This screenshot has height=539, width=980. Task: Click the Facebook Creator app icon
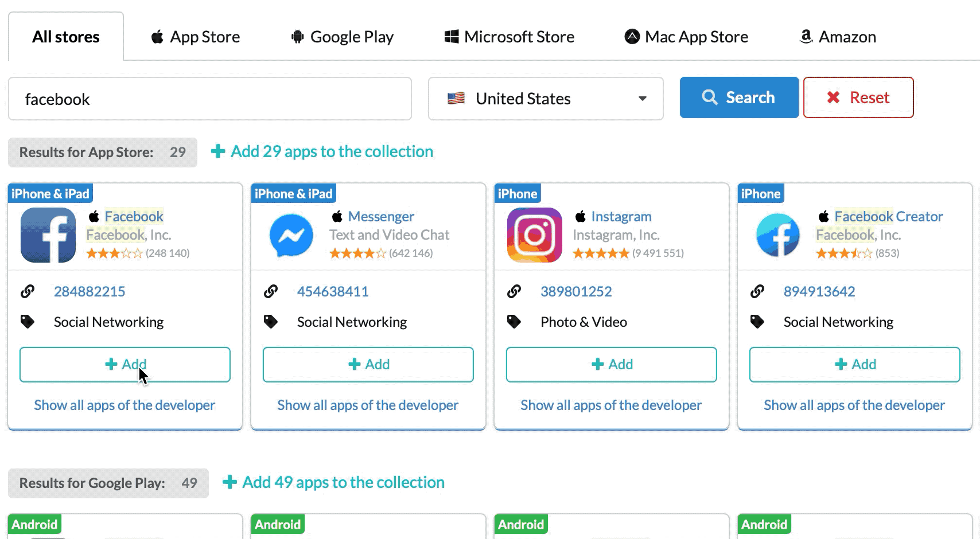[778, 235]
